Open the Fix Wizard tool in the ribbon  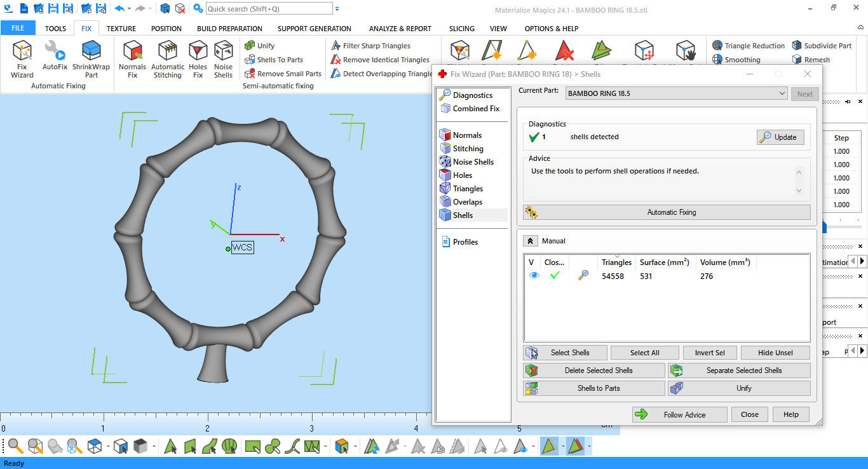22,59
